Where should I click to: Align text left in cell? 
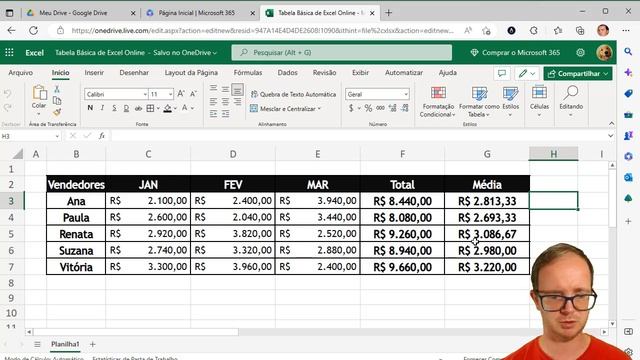click(x=213, y=102)
